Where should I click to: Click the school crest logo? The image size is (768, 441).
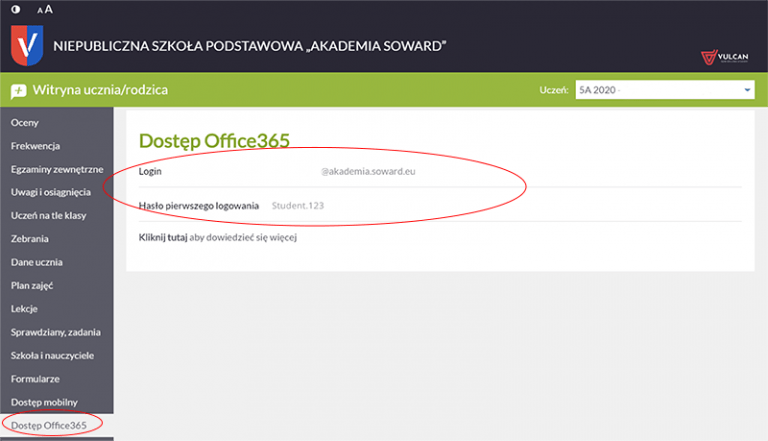coord(27,46)
